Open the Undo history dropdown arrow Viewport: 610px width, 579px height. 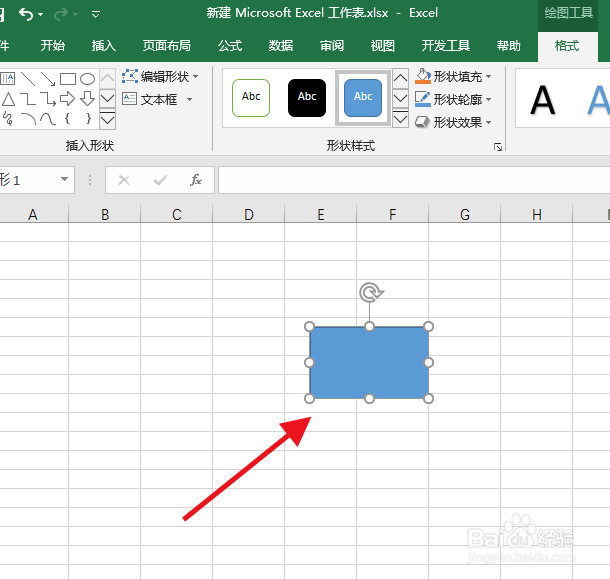(40, 15)
